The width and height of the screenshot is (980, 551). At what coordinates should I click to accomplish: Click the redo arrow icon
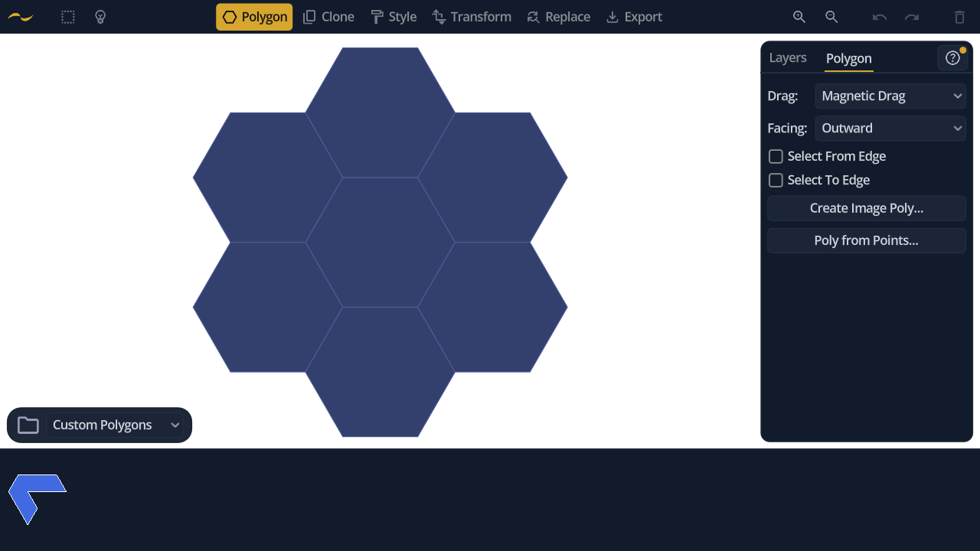coord(912,17)
